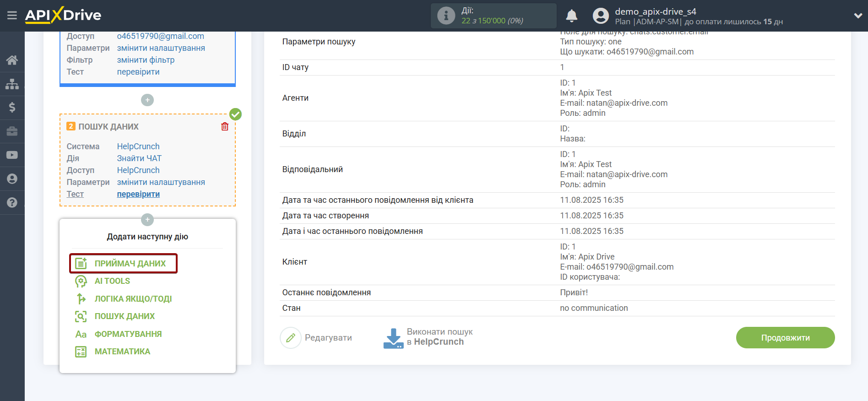Delete the Пошук даних block
The height and width of the screenshot is (401, 868).
225,127
